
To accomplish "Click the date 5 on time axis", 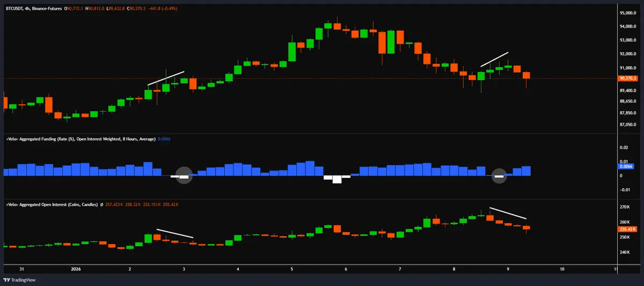I will pos(292,268).
